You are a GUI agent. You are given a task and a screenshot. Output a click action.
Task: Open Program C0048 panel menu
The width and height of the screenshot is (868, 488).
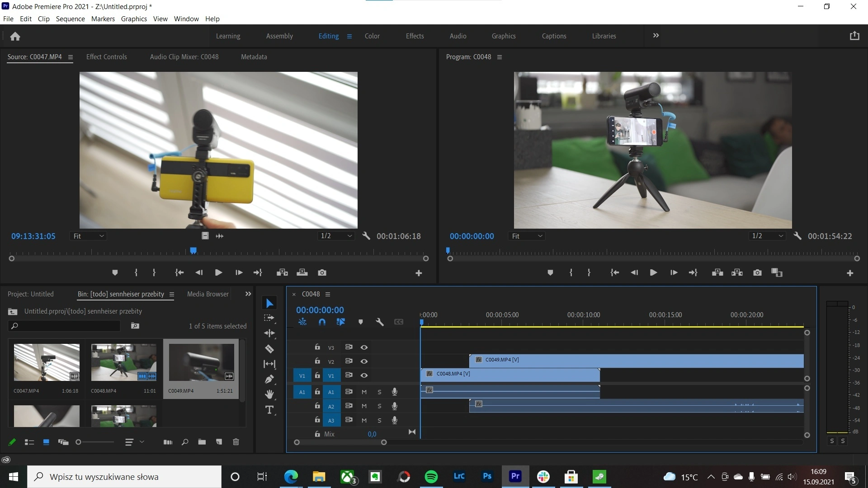500,57
